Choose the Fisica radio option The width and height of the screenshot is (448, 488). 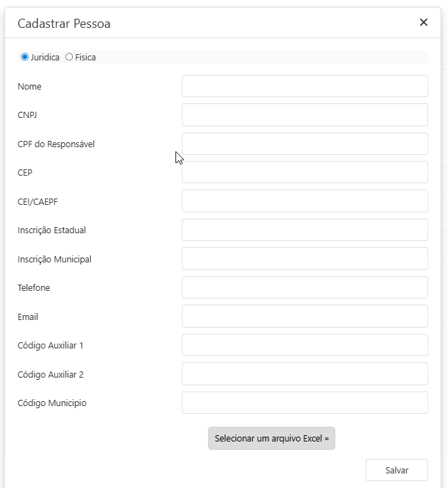point(69,57)
